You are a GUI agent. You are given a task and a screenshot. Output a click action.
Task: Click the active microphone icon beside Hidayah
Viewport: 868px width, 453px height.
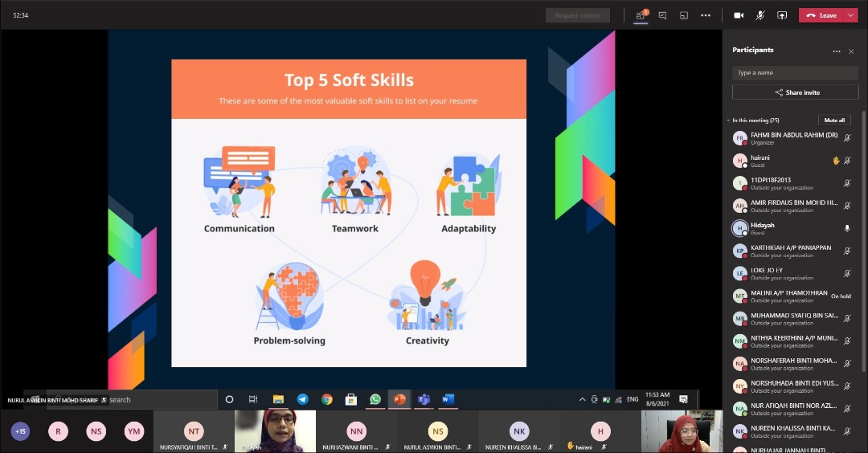pos(847,228)
